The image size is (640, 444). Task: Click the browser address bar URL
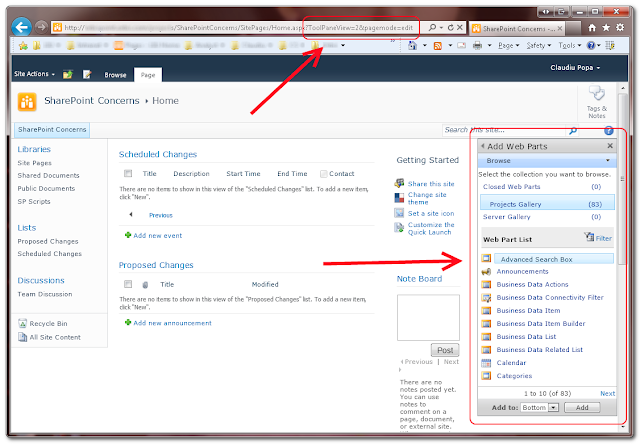239,28
